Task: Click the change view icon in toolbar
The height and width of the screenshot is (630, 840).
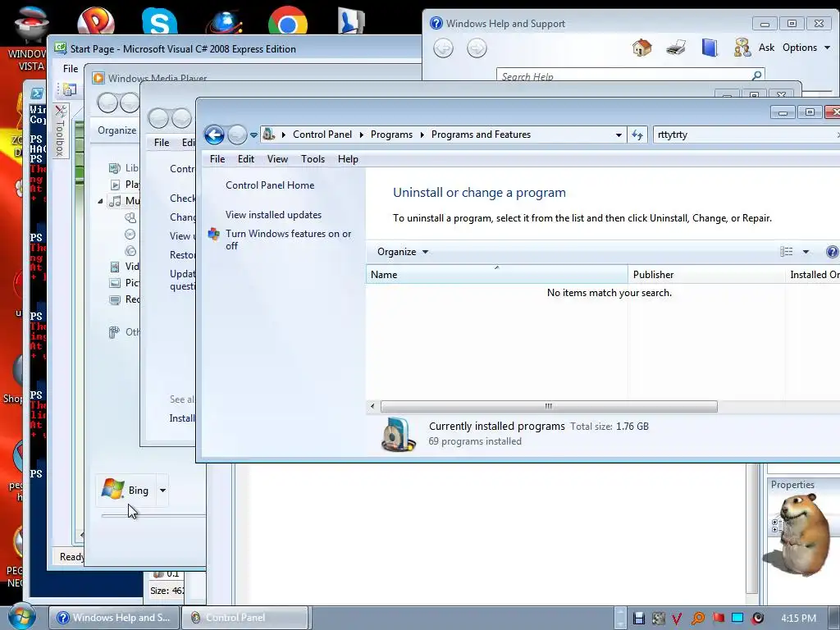Action: pos(786,252)
